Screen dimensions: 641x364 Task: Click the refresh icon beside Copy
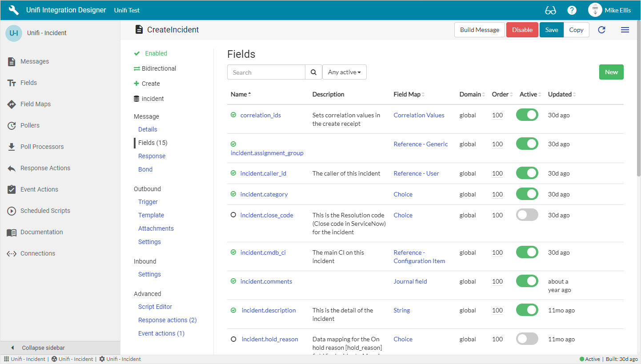601,30
